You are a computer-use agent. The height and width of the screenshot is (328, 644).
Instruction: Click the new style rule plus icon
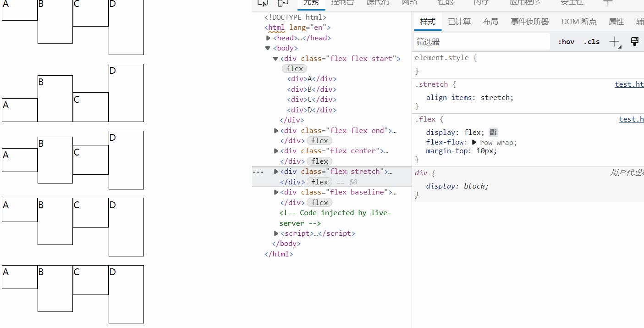[614, 42]
